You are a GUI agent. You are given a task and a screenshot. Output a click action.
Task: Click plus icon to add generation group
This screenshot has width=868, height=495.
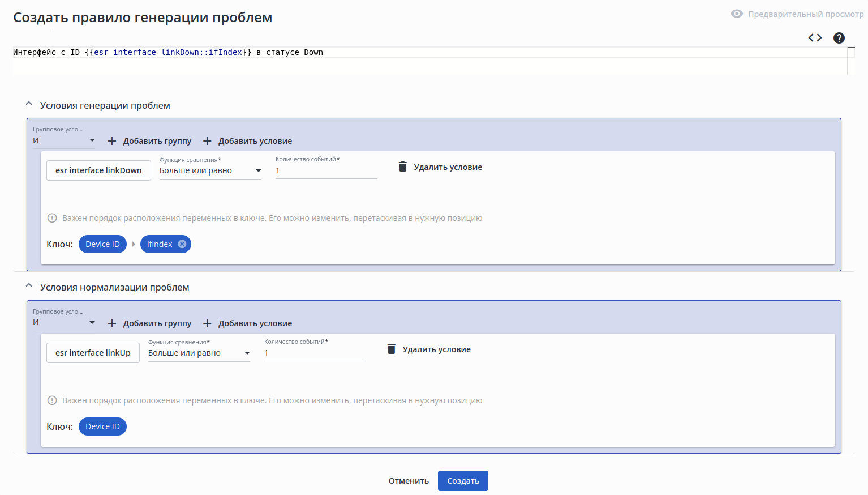112,141
